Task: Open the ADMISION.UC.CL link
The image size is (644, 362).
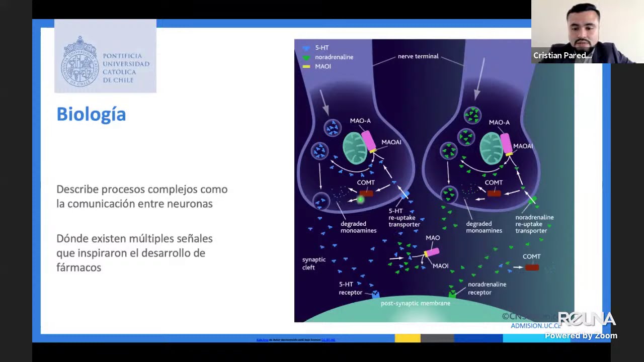Action: pos(536,326)
